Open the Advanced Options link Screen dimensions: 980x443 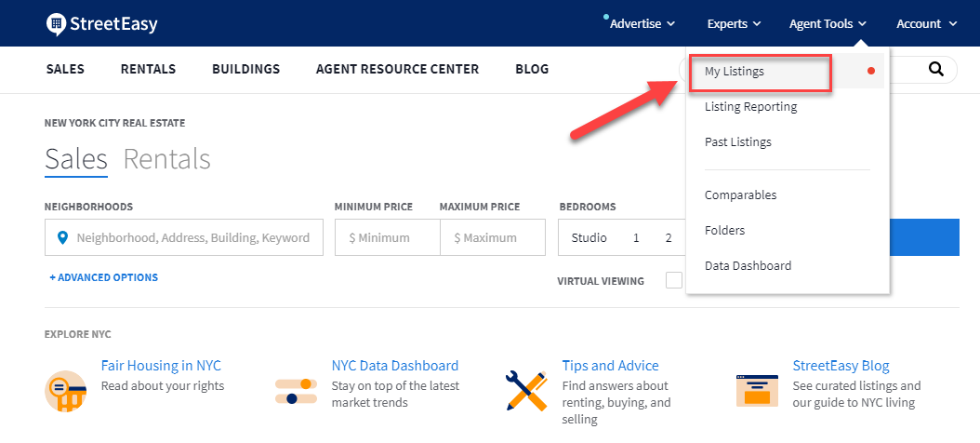[x=104, y=277]
